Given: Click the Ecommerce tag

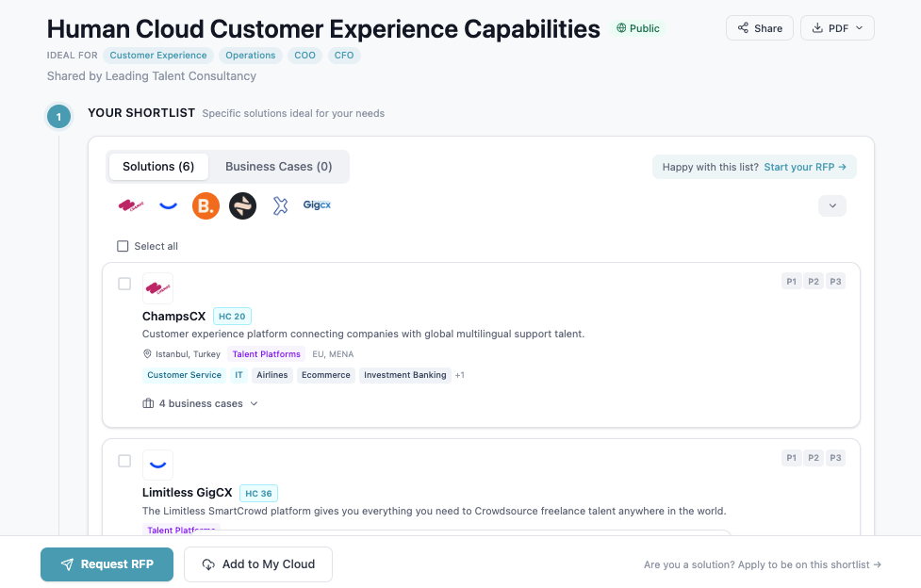Looking at the screenshot, I should click(x=326, y=375).
